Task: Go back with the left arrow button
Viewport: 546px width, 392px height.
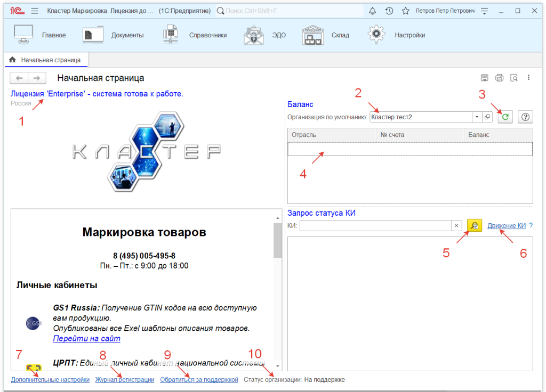Action: tap(19, 78)
